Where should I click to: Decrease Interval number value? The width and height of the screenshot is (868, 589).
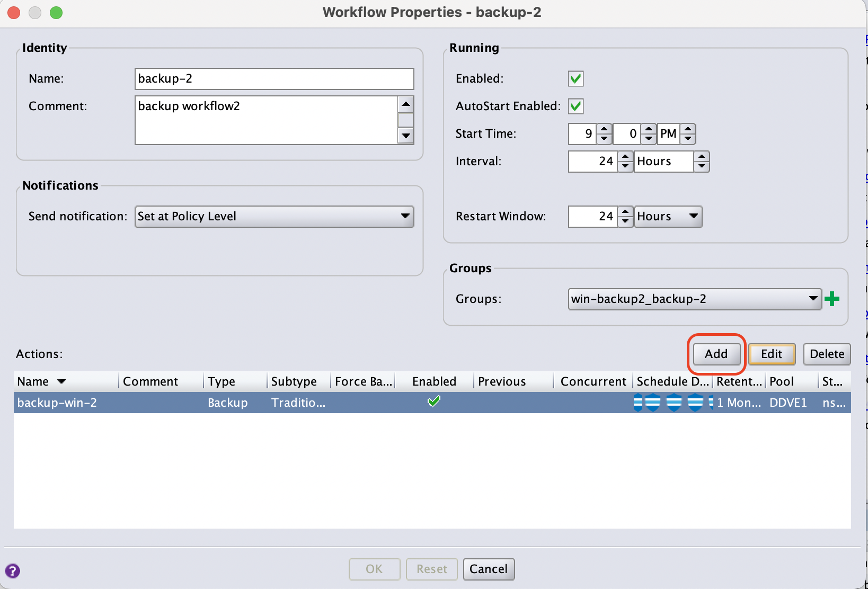(x=626, y=166)
